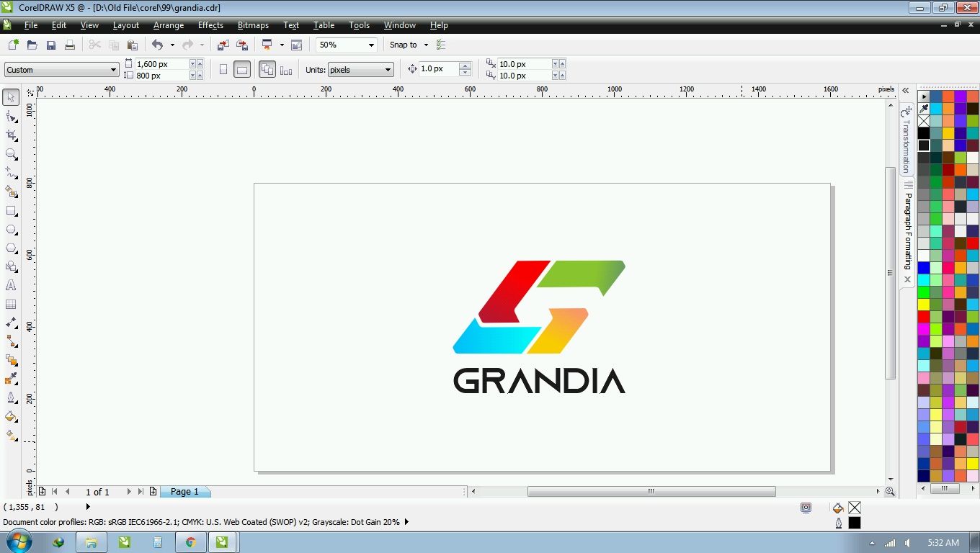The image size is (980, 553).
Task: Click the Import icon in the toolbar
Action: [223, 45]
